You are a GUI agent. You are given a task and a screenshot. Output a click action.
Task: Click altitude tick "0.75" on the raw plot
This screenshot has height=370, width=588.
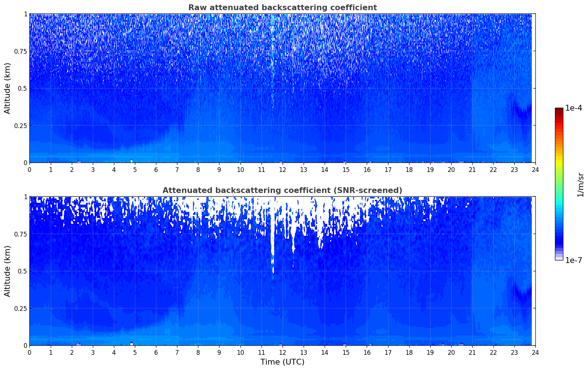tap(21, 51)
